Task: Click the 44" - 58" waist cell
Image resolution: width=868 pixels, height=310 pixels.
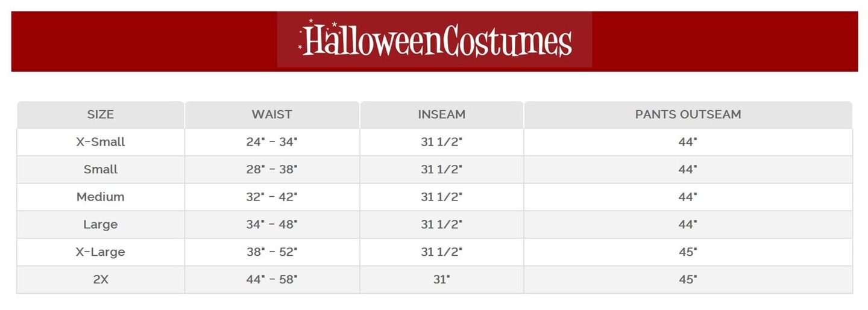Action: 272,280
